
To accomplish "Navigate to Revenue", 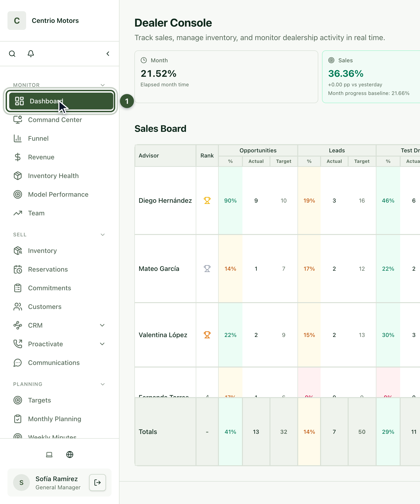I will 59,157.
